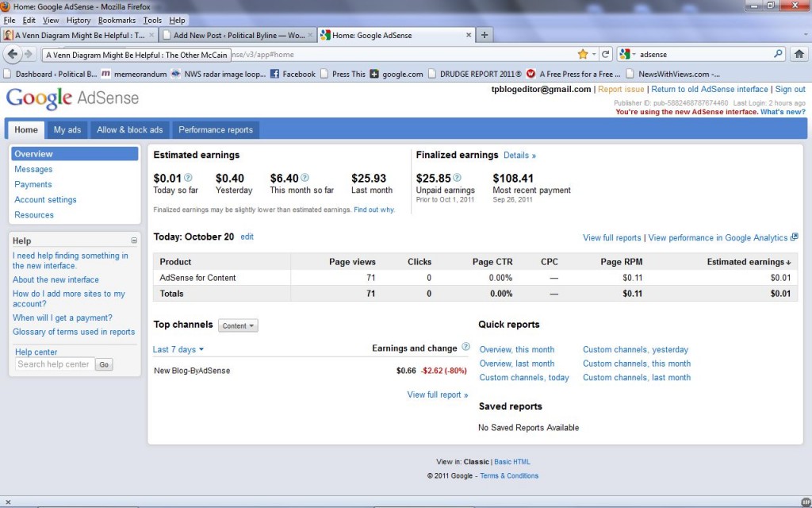The image size is (812, 508).
Task: Go back with the browser back arrow
Action: (13, 54)
